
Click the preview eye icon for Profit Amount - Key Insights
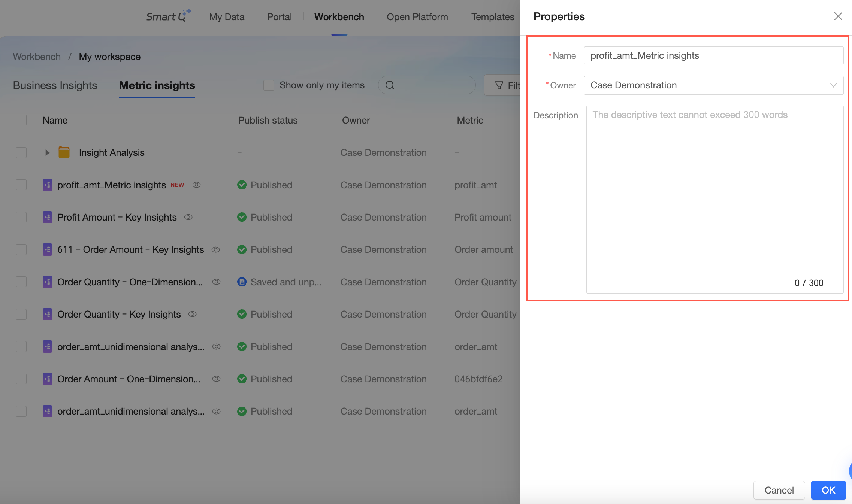click(x=188, y=217)
